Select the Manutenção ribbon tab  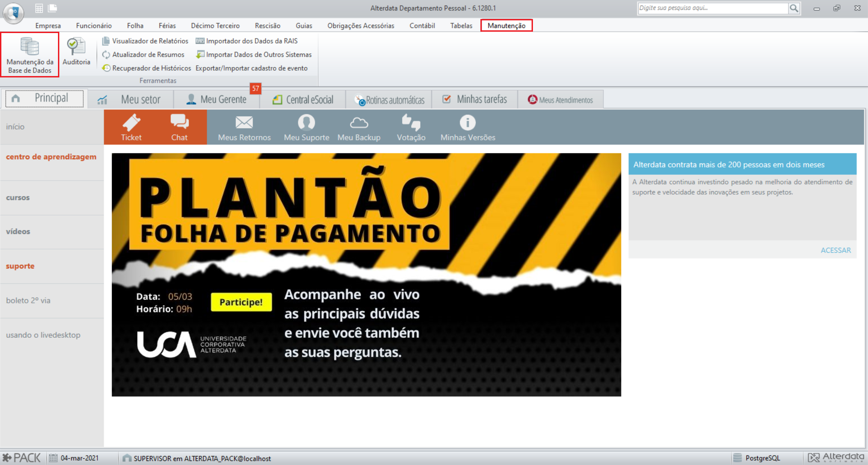coord(506,25)
